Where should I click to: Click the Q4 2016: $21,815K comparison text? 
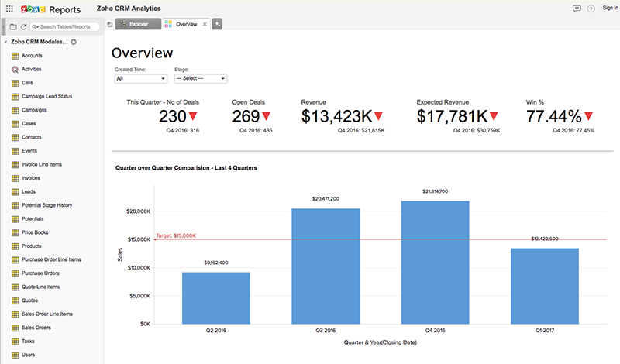(361, 130)
